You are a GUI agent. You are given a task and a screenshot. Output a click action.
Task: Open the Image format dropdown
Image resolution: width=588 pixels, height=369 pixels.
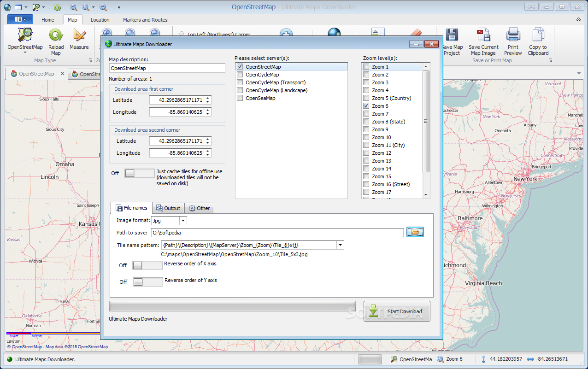coord(183,221)
